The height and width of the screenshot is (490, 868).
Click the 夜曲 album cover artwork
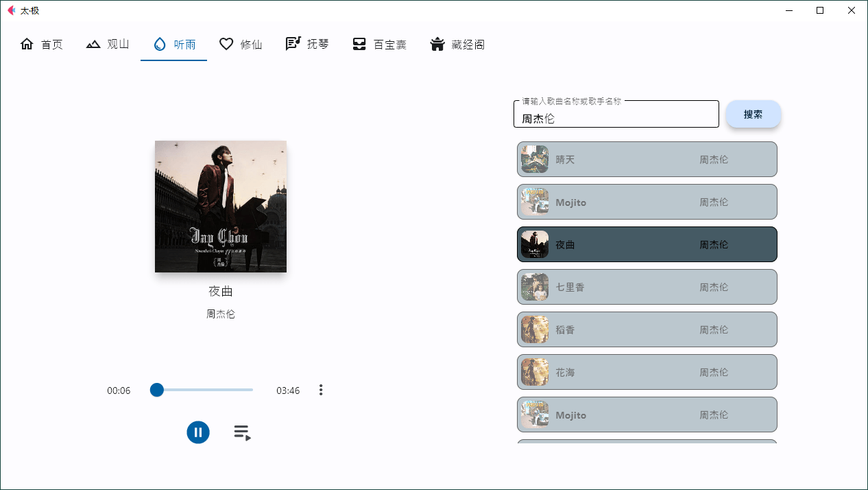click(x=221, y=207)
